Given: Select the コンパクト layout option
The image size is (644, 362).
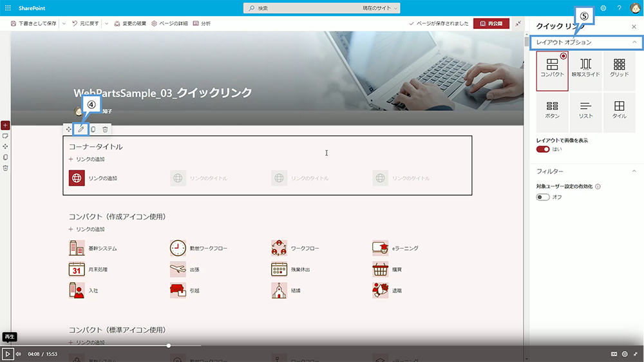Looking at the screenshot, I should coord(552,71).
